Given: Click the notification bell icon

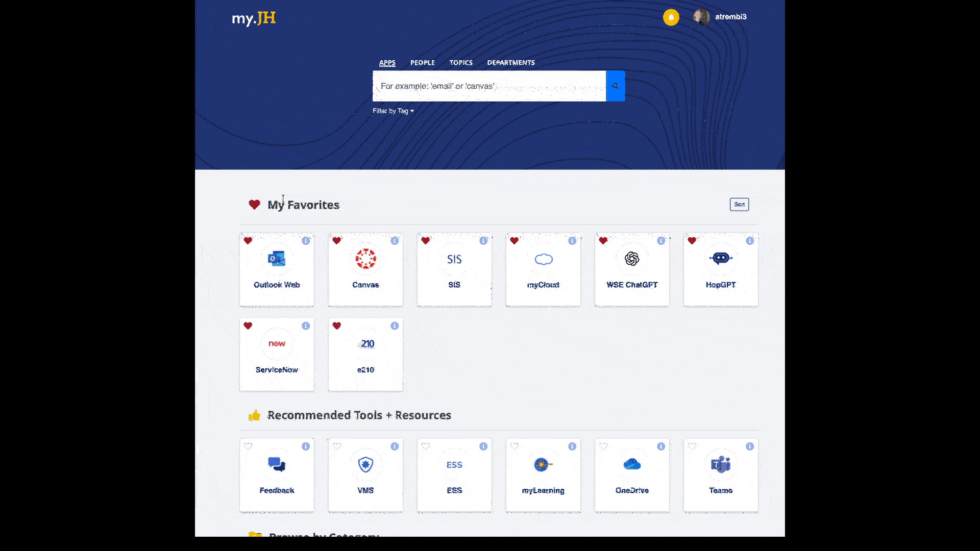Looking at the screenshot, I should 671,17.
